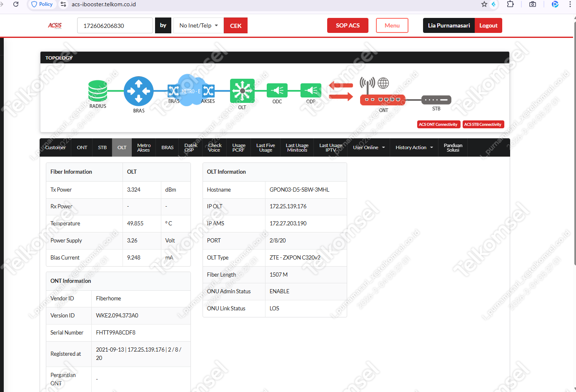Log out with the Logout button

click(488, 25)
